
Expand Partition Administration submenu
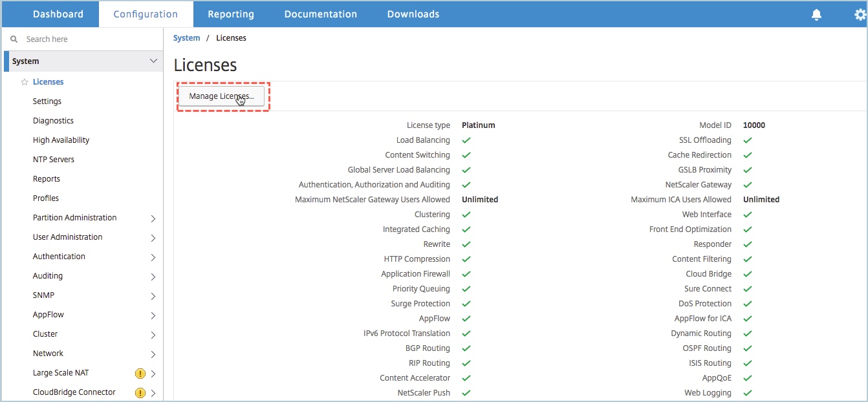click(153, 218)
